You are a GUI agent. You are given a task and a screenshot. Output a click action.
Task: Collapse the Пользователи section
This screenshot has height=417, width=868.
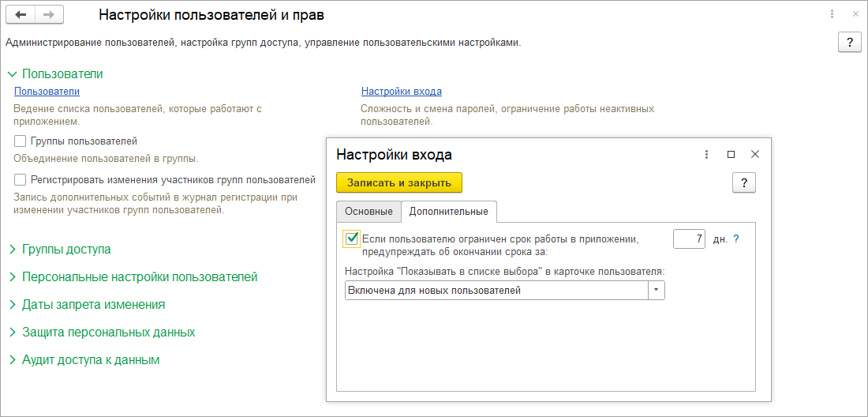(x=62, y=74)
